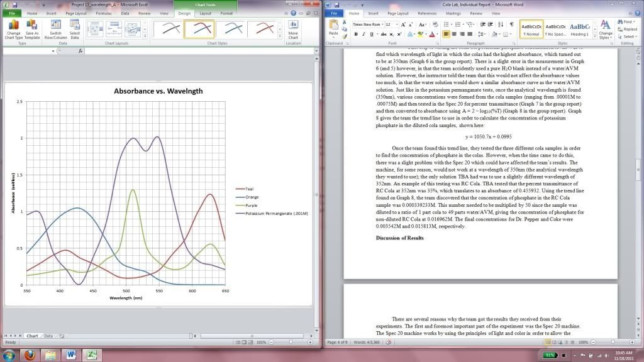This screenshot has height=362, width=644.
Task: Click Sort icon in Word Paragraph group
Action: 501,25
